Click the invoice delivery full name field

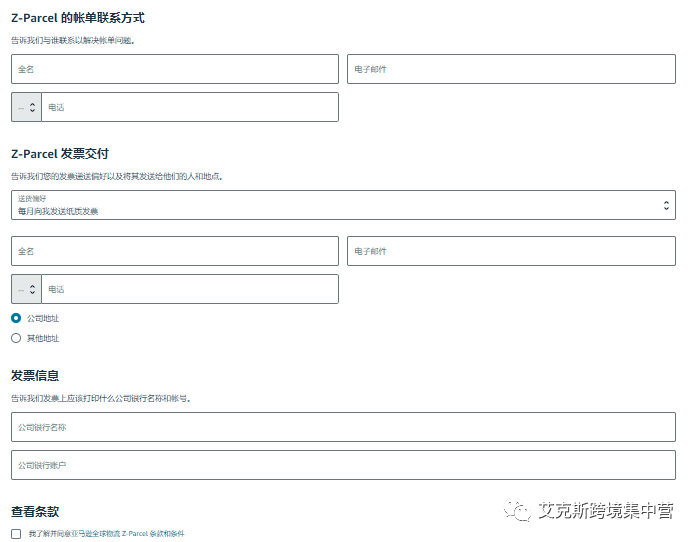pyautogui.click(x=175, y=251)
